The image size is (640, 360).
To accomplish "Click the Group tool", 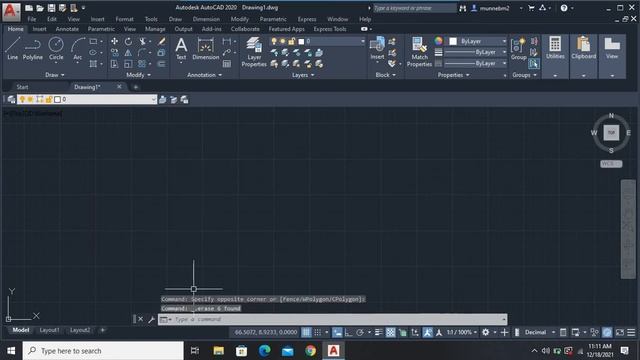I will 518,49.
